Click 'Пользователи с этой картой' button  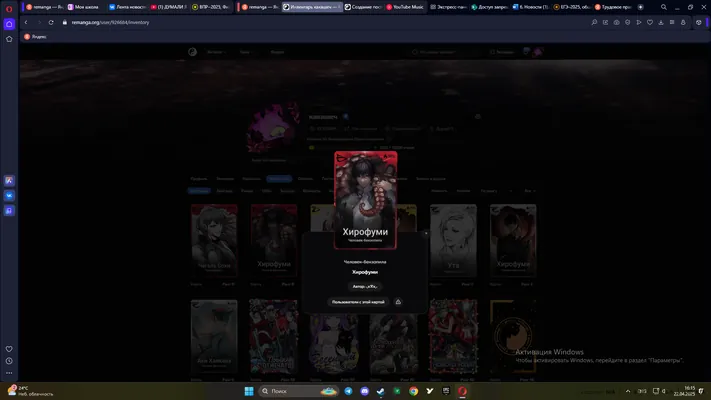[x=358, y=302]
